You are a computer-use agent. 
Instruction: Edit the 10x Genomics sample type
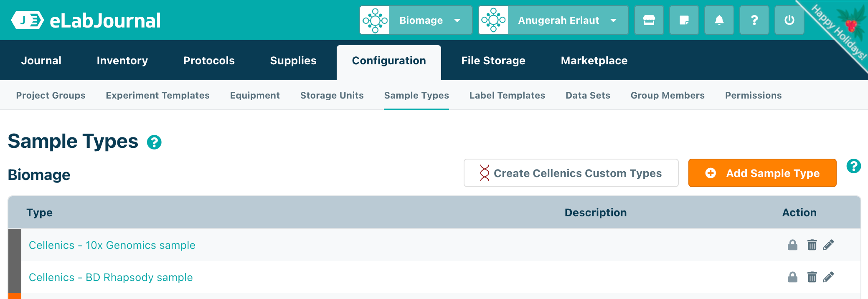pyautogui.click(x=828, y=245)
